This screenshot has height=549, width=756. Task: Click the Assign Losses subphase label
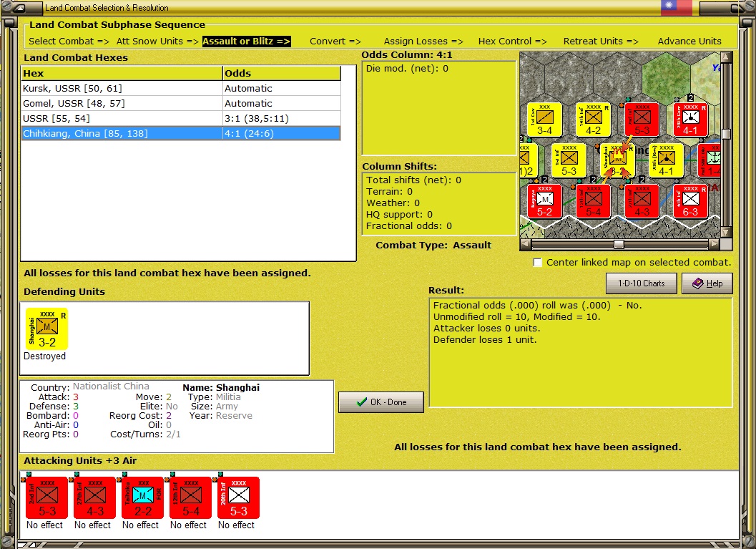(x=423, y=42)
